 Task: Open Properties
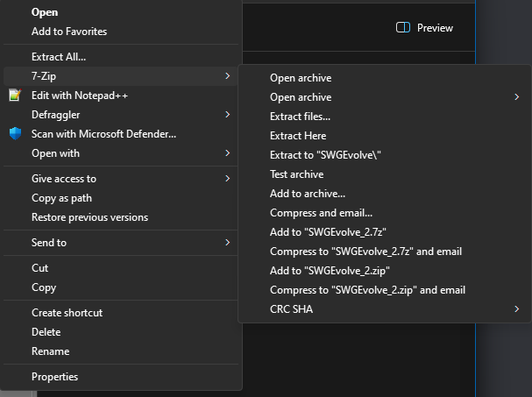(121, 377)
